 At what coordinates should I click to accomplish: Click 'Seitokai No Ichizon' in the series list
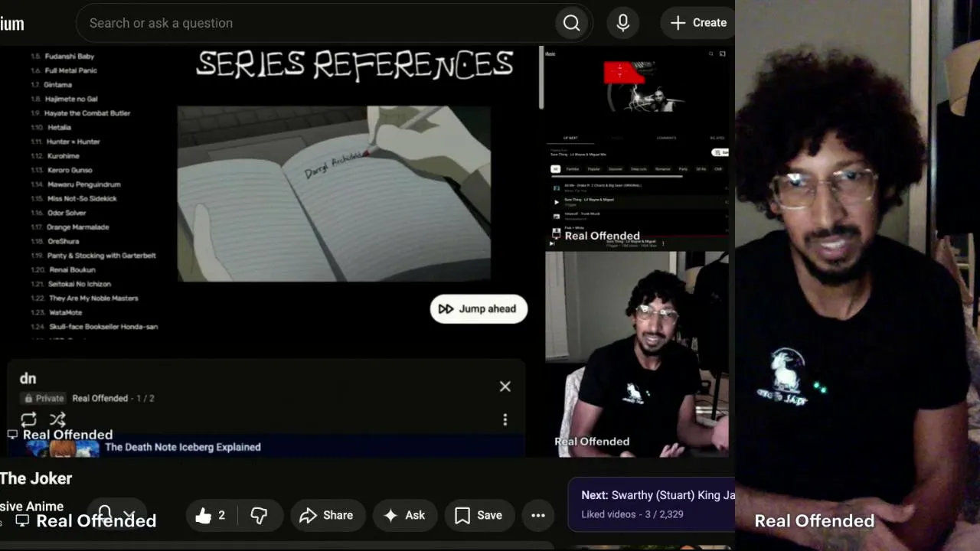point(80,284)
